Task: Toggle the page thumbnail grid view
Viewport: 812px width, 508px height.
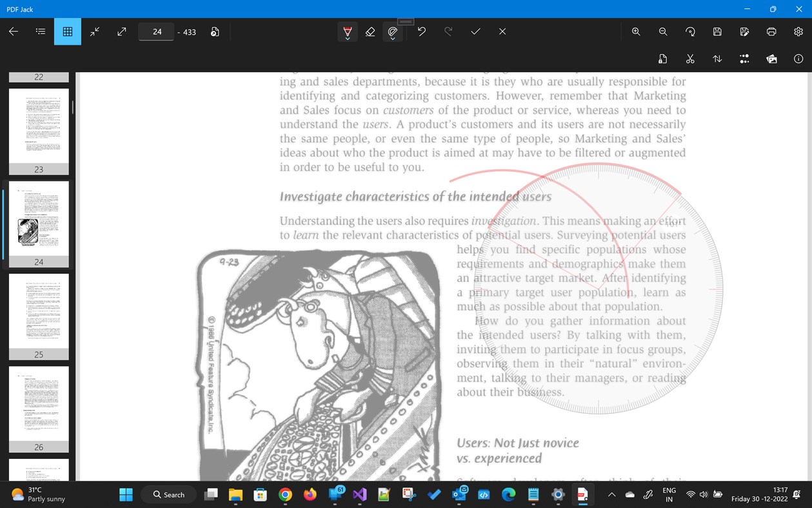Action: [67, 31]
